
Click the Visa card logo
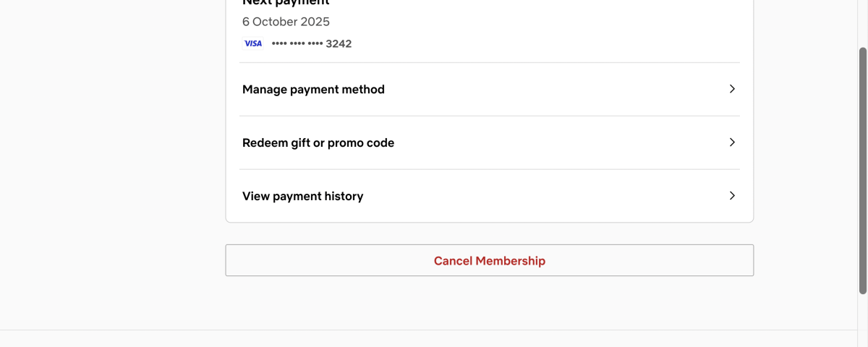[252, 43]
